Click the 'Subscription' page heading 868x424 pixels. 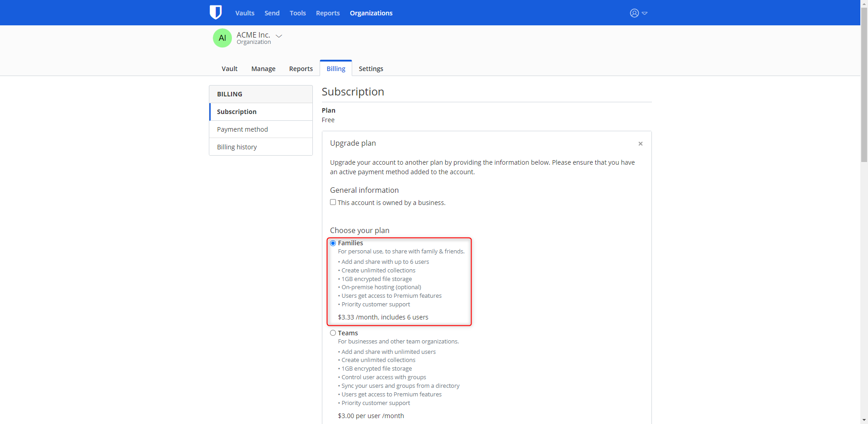tap(353, 92)
